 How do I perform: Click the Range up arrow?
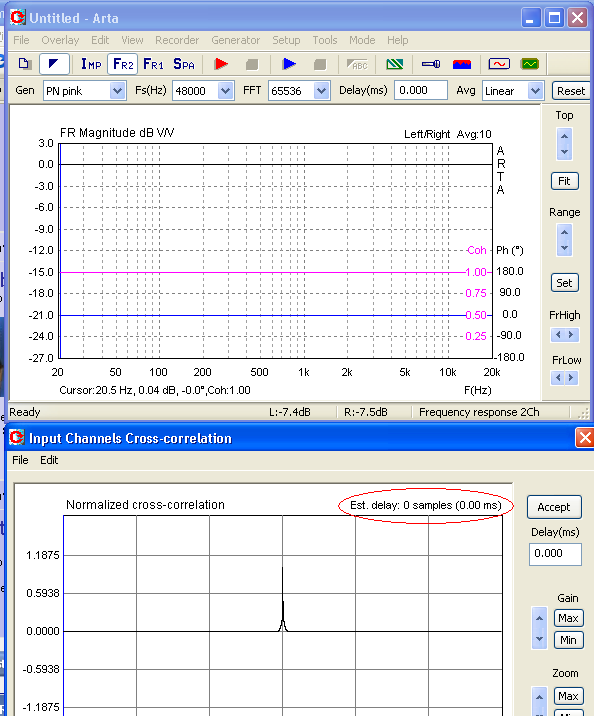pos(564,232)
